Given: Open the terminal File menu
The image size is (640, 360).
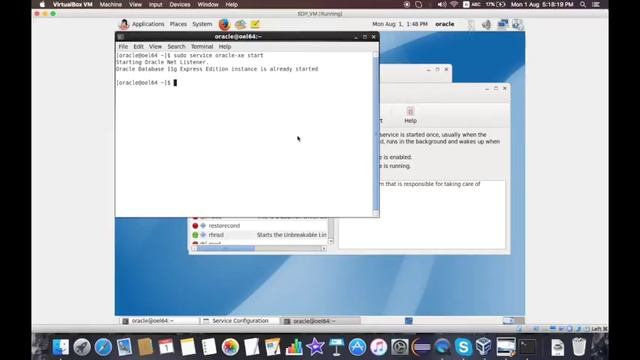Looking at the screenshot, I should tap(123, 47).
